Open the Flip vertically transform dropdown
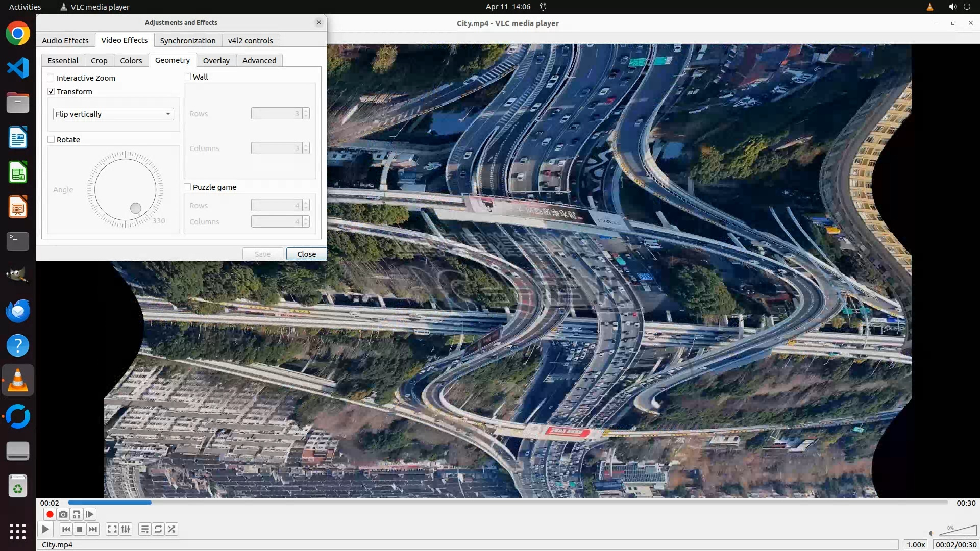Viewport: 980px width, 551px height. pyautogui.click(x=113, y=114)
